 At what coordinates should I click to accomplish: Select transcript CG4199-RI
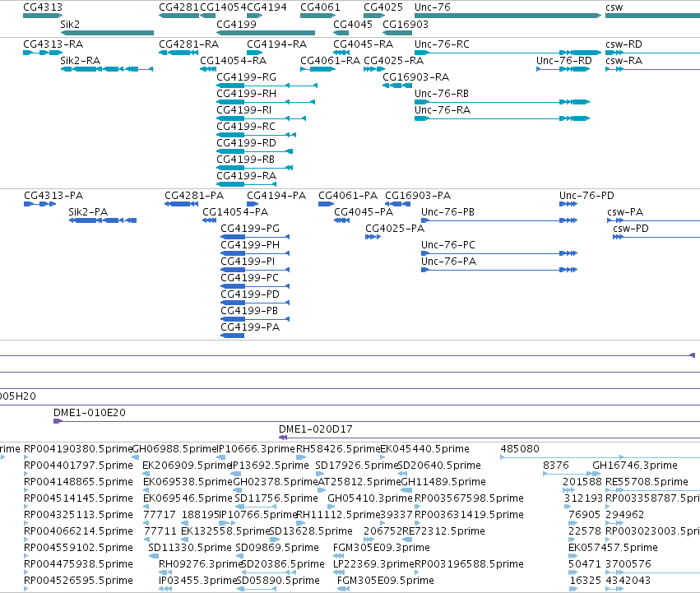[261, 118]
